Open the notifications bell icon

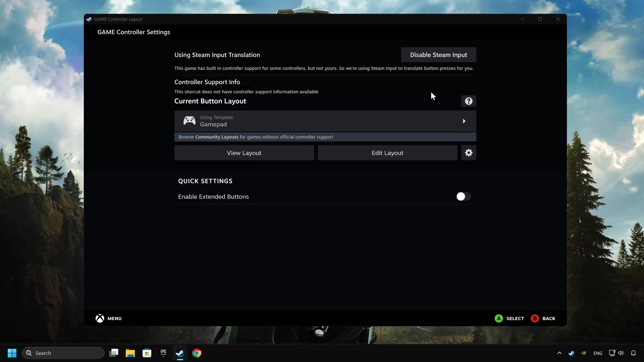(633, 353)
